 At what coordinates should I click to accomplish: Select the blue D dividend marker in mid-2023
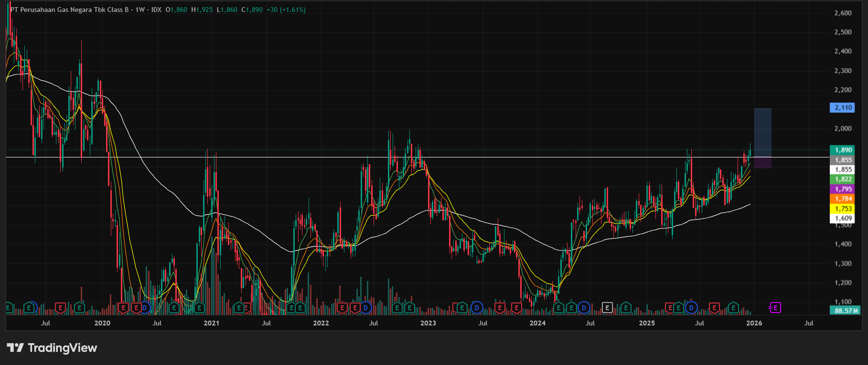tap(476, 308)
